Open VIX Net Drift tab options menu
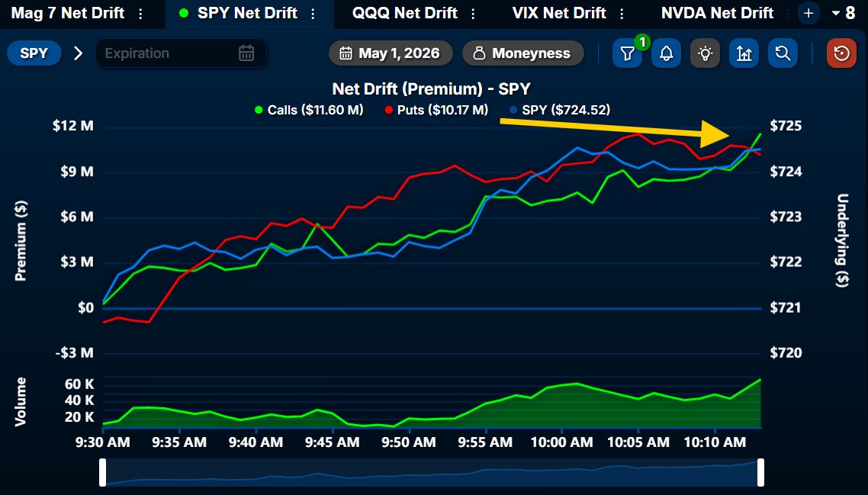This screenshot has height=495, width=868. click(x=622, y=14)
